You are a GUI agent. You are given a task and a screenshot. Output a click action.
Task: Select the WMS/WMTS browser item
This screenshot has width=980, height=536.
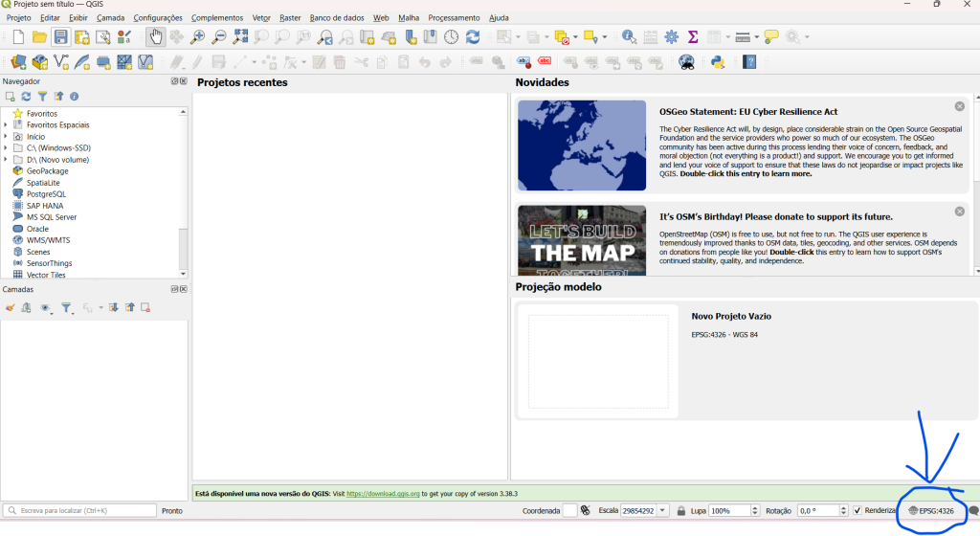(x=48, y=240)
